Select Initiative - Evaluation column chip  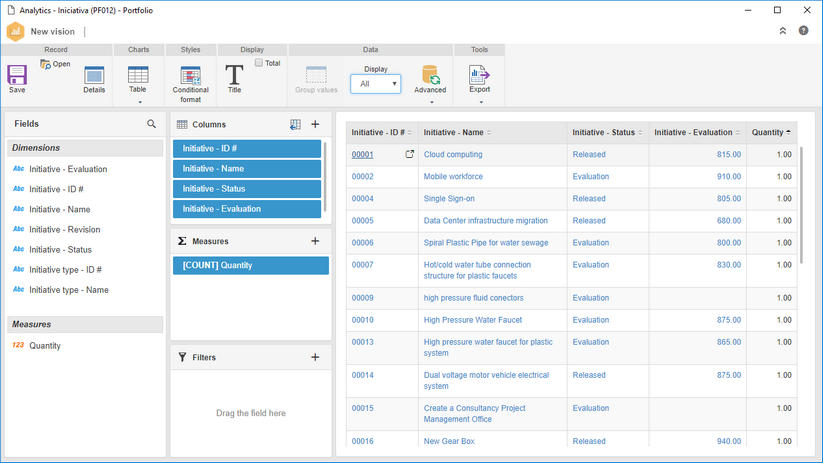(247, 208)
